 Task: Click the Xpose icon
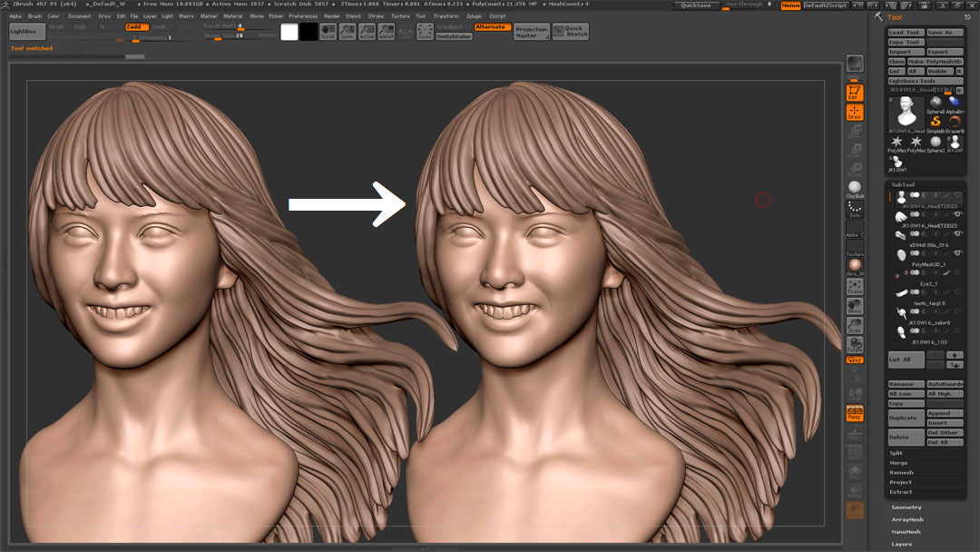(425, 32)
